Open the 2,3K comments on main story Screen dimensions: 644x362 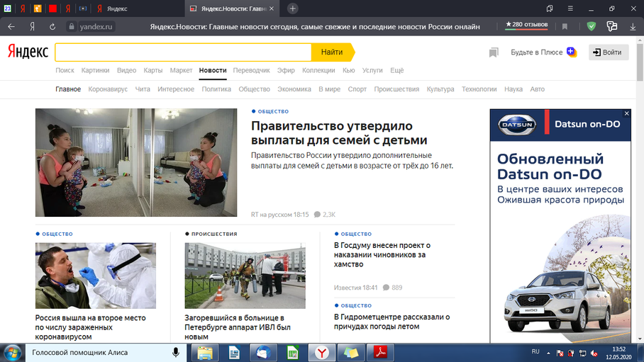click(324, 214)
